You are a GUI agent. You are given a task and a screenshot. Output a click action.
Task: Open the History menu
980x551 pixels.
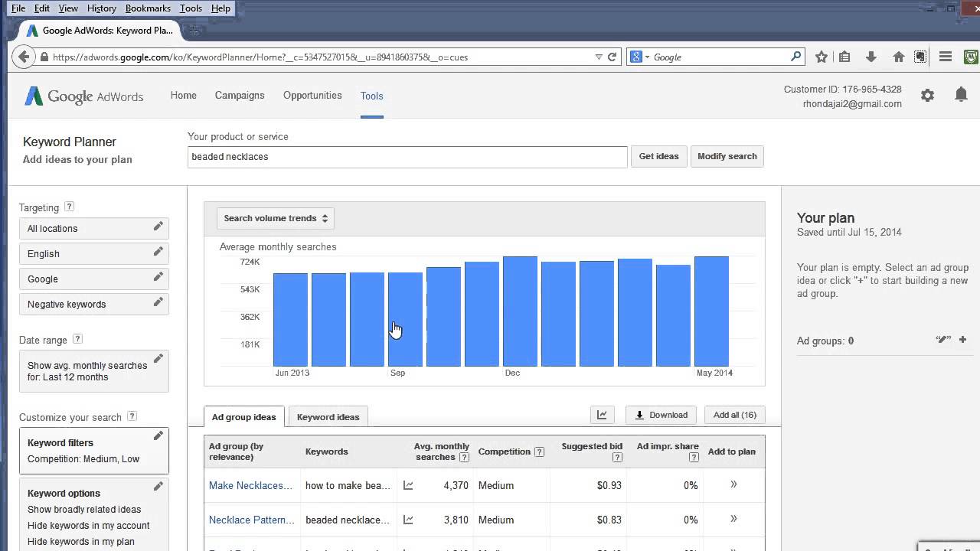coord(102,8)
